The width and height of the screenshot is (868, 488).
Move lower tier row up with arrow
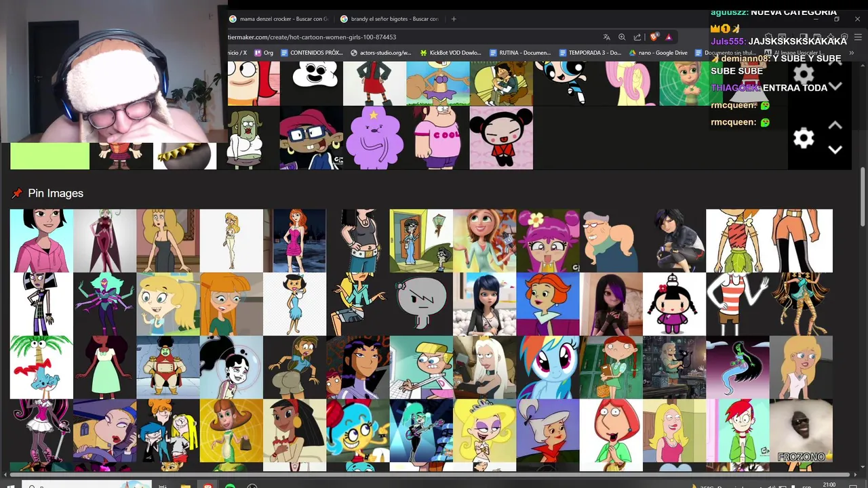click(835, 125)
